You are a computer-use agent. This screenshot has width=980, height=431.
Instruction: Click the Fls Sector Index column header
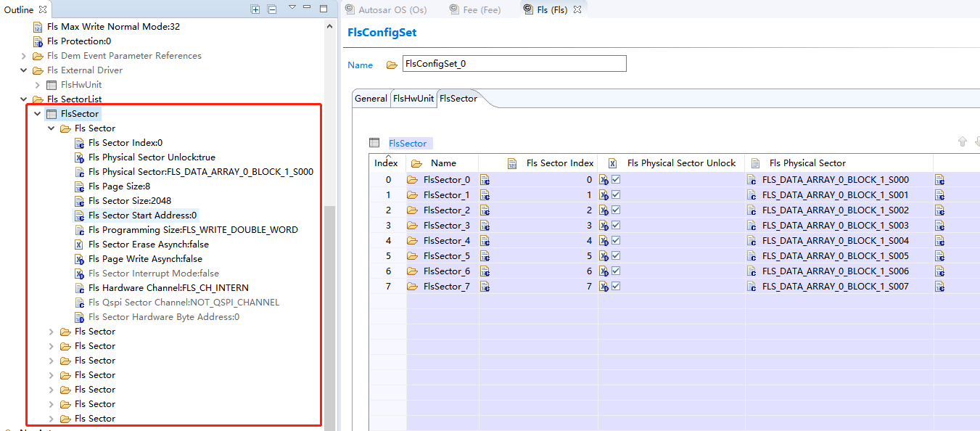[x=538, y=163]
